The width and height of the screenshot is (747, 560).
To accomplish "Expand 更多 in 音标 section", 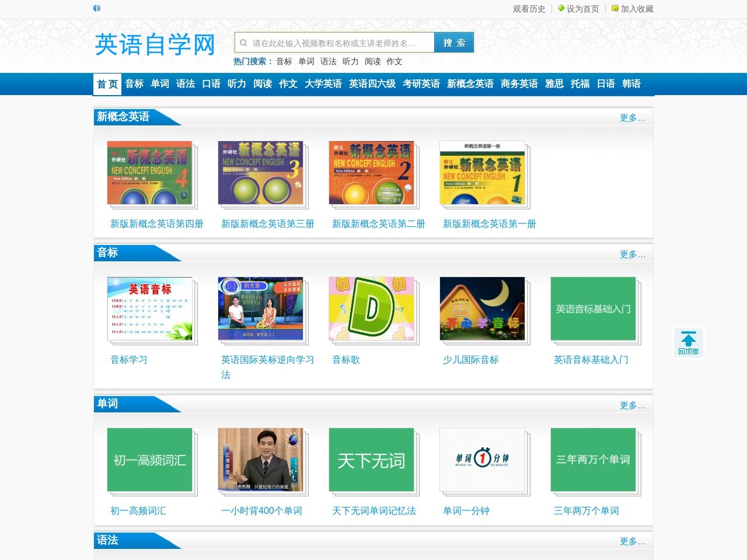I will [x=632, y=254].
